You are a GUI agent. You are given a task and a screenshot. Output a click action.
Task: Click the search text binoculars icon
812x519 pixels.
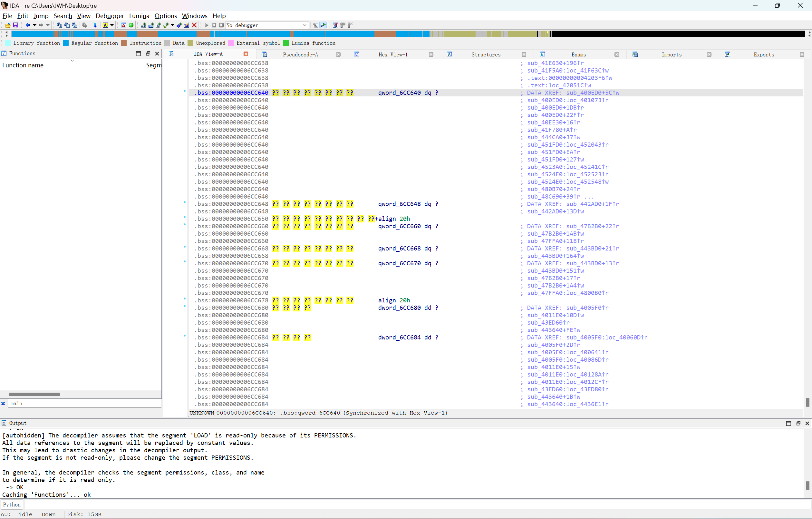(x=67, y=25)
